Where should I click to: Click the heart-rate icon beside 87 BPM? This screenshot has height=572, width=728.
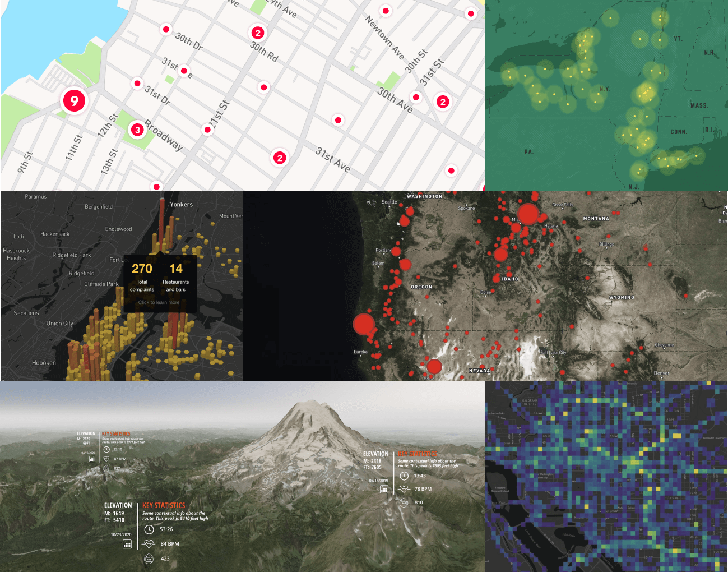click(106, 459)
